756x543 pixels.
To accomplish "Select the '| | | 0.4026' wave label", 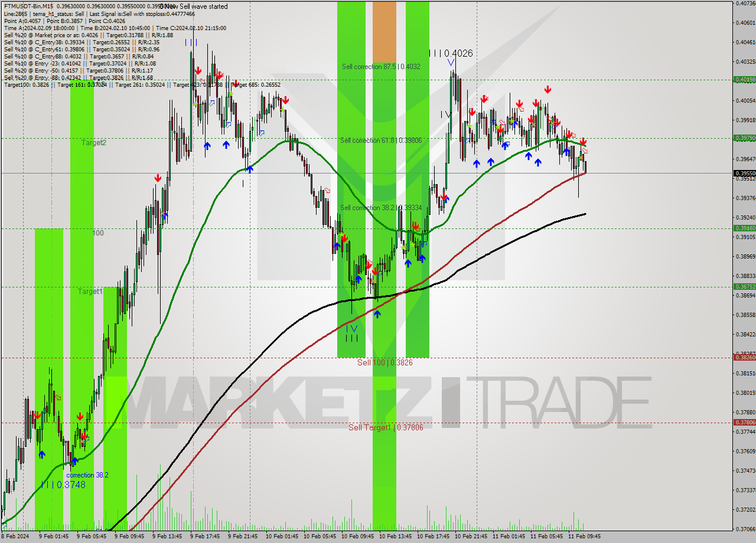I will 451,53.
